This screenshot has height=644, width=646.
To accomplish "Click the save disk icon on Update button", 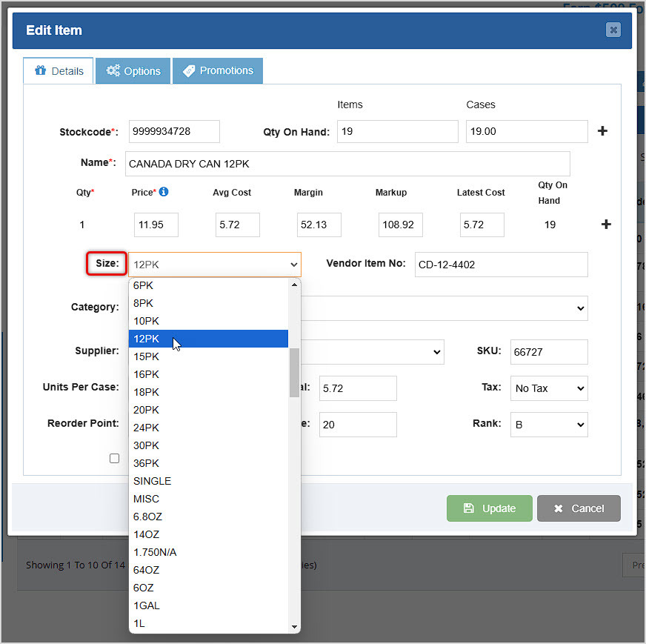I will pos(470,508).
